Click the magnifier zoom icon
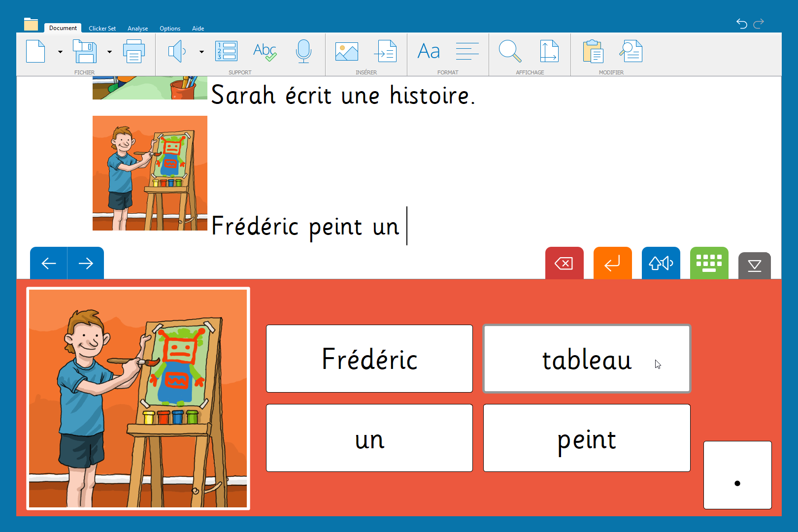This screenshot has width=798, height=532. pyautogui.click(x=509, y=51)
